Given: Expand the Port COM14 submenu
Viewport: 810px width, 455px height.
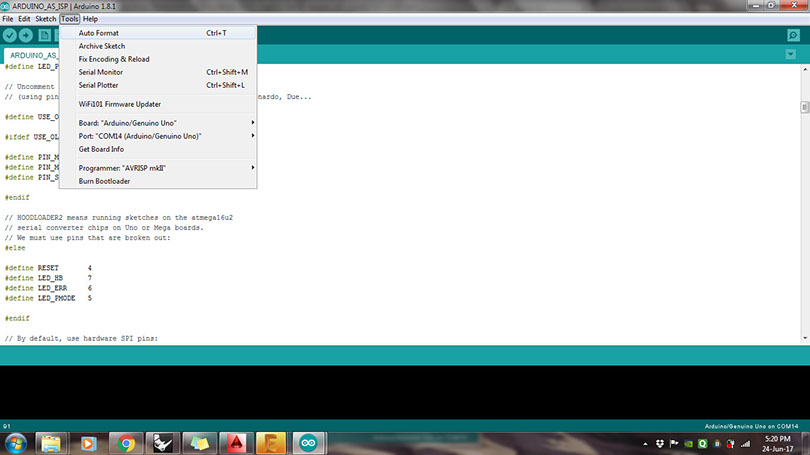Looking at the screenshot, I should point(158,136).
